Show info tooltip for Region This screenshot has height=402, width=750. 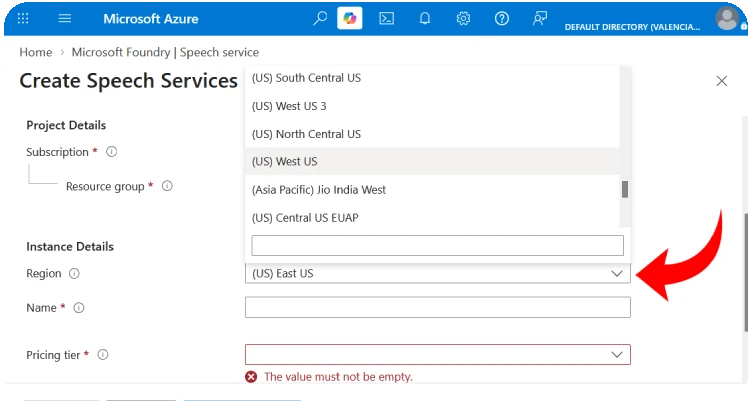[74, 273]
